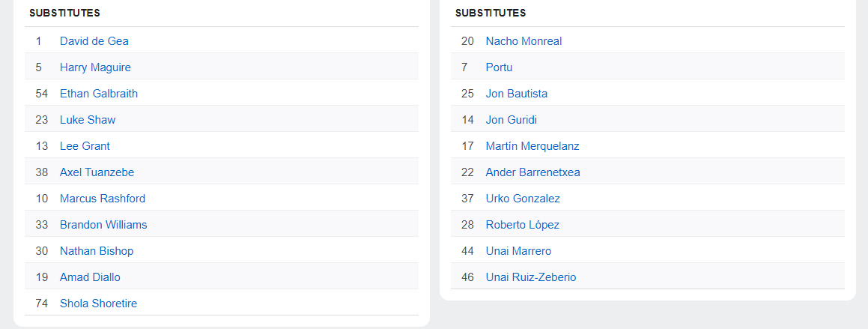Open Amad Diallo's player page
This screenshot has height=329, width=868.
[x=90, y=277]
